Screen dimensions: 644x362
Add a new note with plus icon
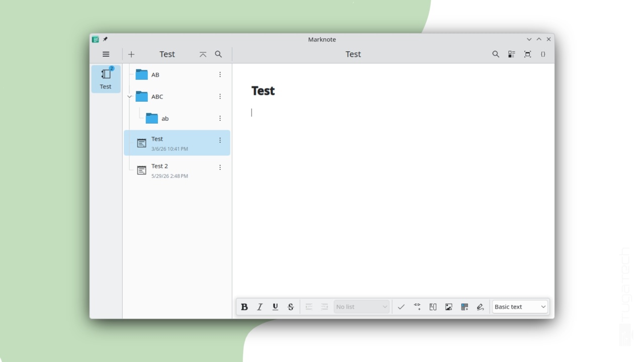[x=131, y=54]
